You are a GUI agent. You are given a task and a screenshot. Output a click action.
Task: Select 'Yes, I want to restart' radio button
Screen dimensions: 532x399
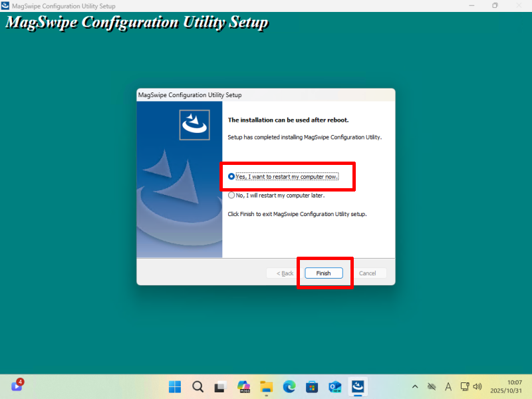click(231, 177)
